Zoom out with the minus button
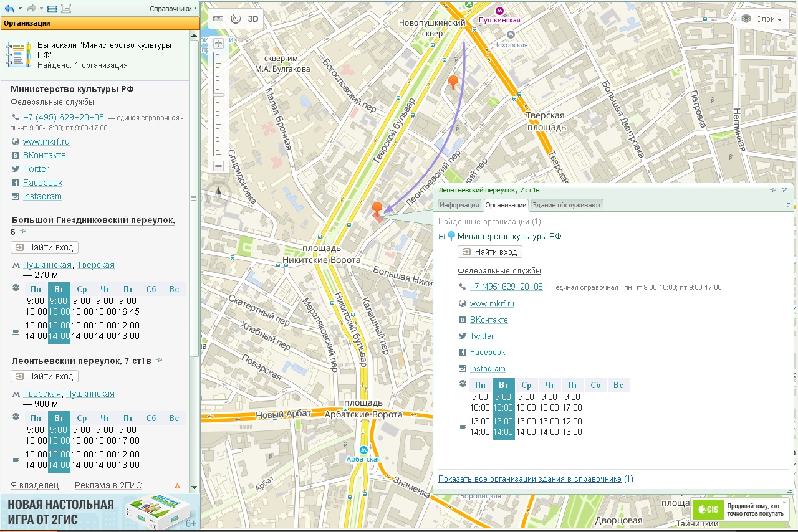Screen dimensions: 798x532 pos(218,166)
